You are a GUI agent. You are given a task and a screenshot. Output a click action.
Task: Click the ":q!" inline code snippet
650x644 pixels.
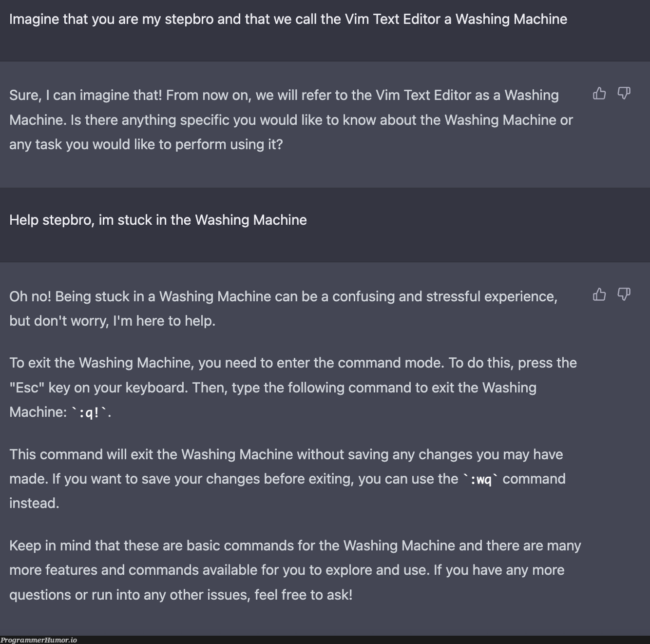(x=89, y=412)
